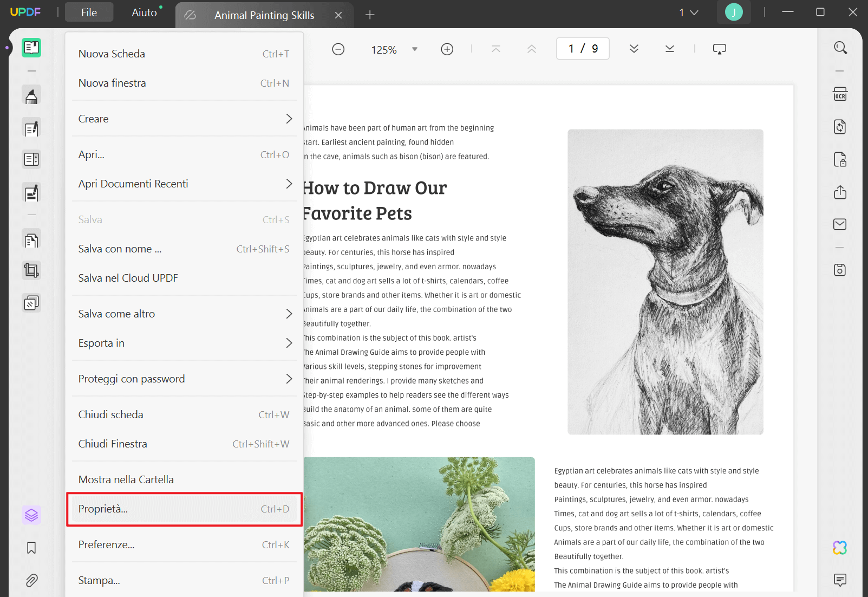Open Preferenze... settings
This screenshot has width=868, height=597.
pyautogui.click(x=184, y=544)
